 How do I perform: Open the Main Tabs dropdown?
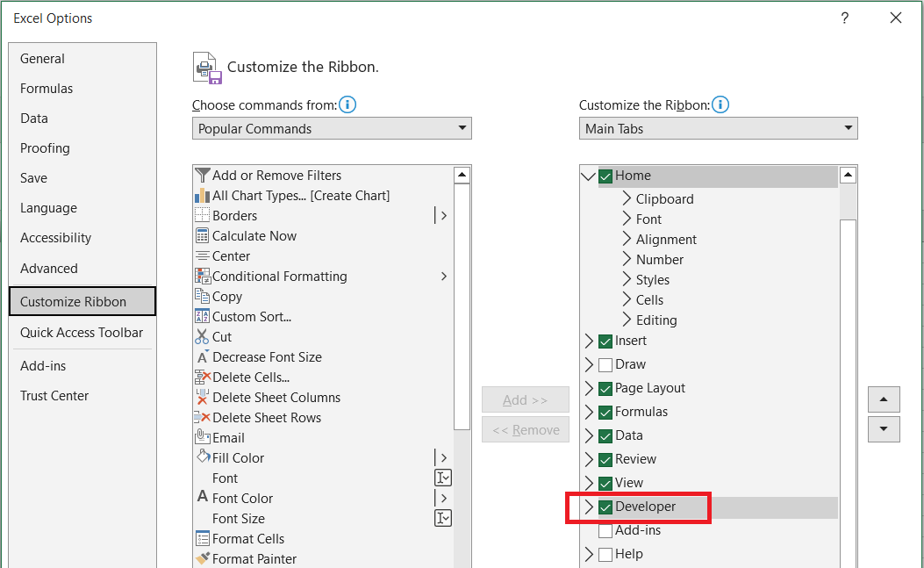click(x=718, y=129)
